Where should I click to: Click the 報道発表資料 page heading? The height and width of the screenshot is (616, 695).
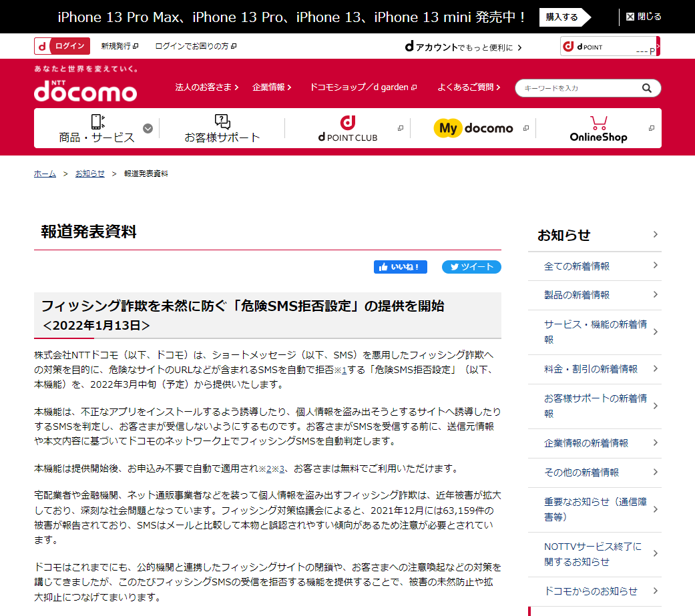[89, 232]
